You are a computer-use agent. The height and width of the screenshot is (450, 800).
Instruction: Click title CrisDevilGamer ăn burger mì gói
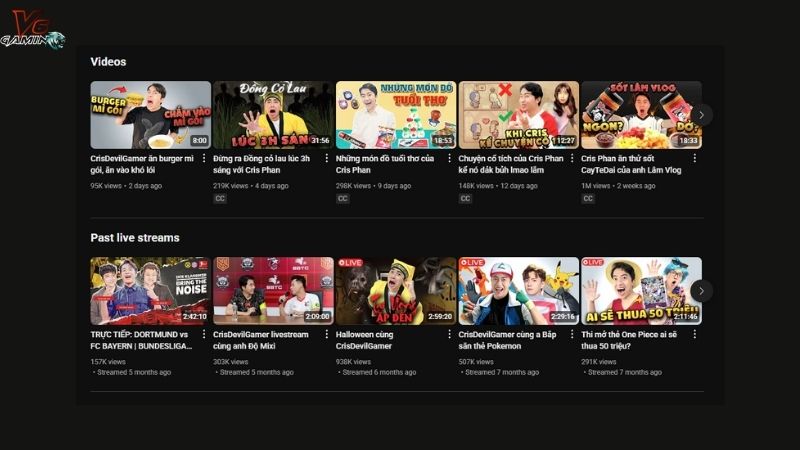(142, 164)
